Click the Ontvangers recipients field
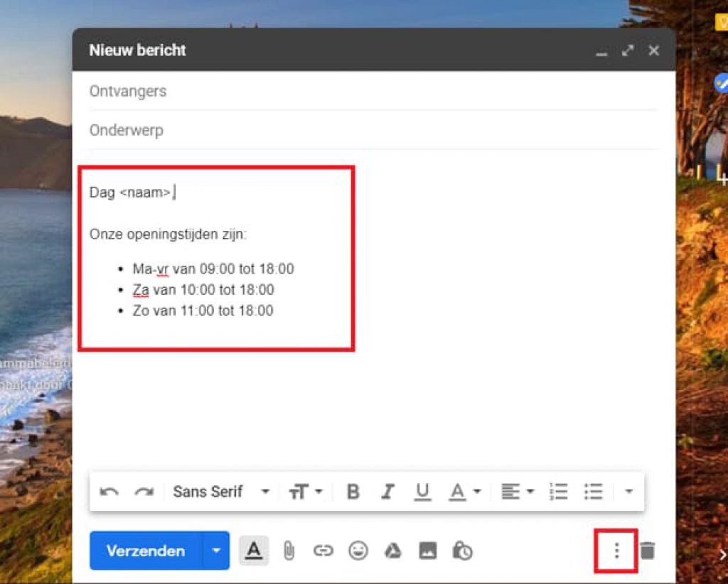Screen dimensions: 728x584 [374, 91]
